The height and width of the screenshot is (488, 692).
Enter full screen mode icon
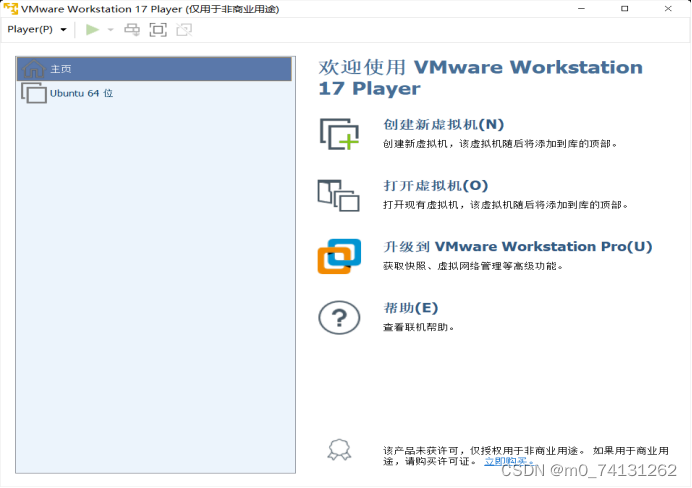click(x=158, y=30)
